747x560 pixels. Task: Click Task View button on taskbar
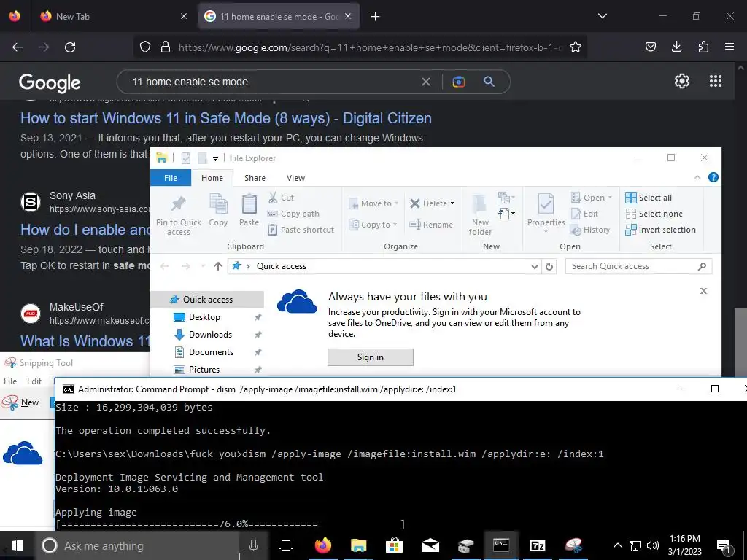click(x=286, y=545)
